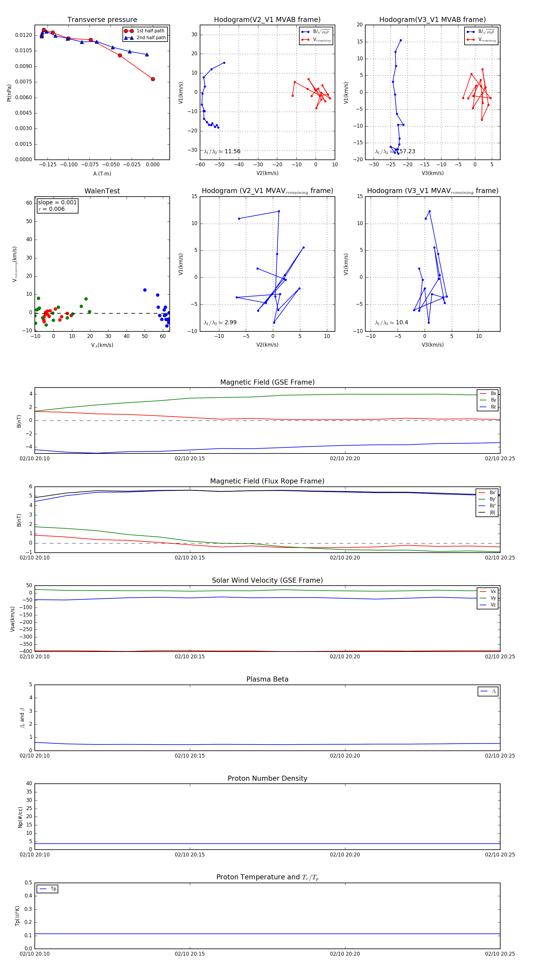Click the isolated blue dot near VA 50 in WalenTest
Viewport: 535px width, 980px height.
(x=145, y=290)
